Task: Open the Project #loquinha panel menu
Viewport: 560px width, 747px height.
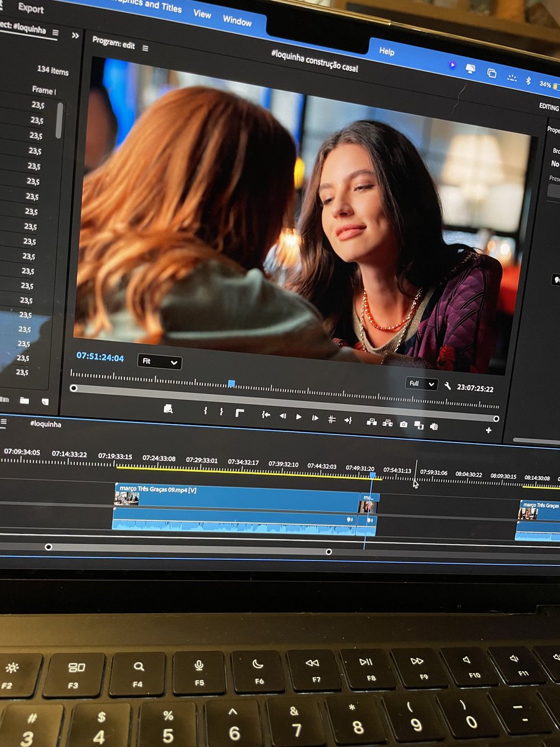Action: coord(55,32)
